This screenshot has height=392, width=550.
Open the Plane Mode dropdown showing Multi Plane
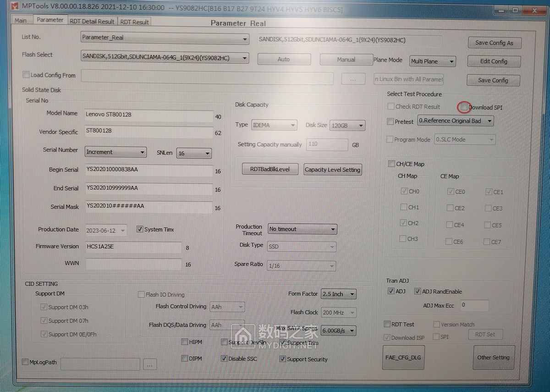pos(452,61)
